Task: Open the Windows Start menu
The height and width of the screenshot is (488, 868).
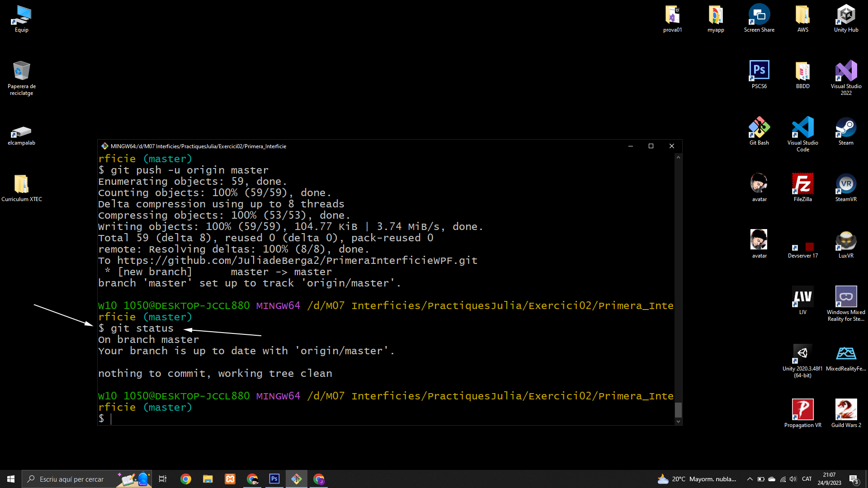Action: [x=11, y=479]
